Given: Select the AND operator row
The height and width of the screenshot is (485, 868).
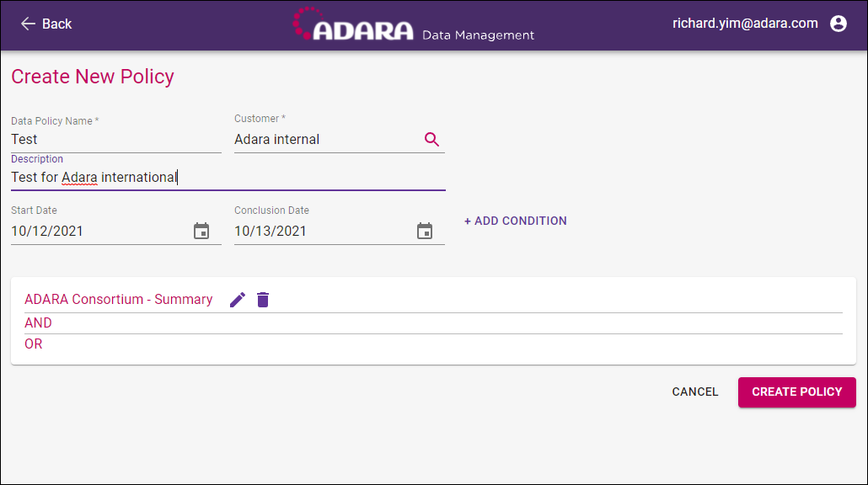Looking at the screenshot, I should click(433, 323).
